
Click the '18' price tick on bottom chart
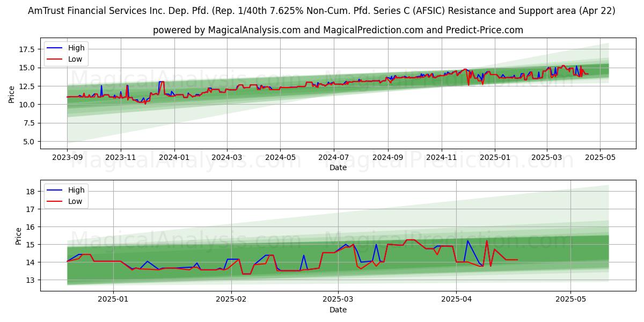pyautogui.click(x=31, y=192)
